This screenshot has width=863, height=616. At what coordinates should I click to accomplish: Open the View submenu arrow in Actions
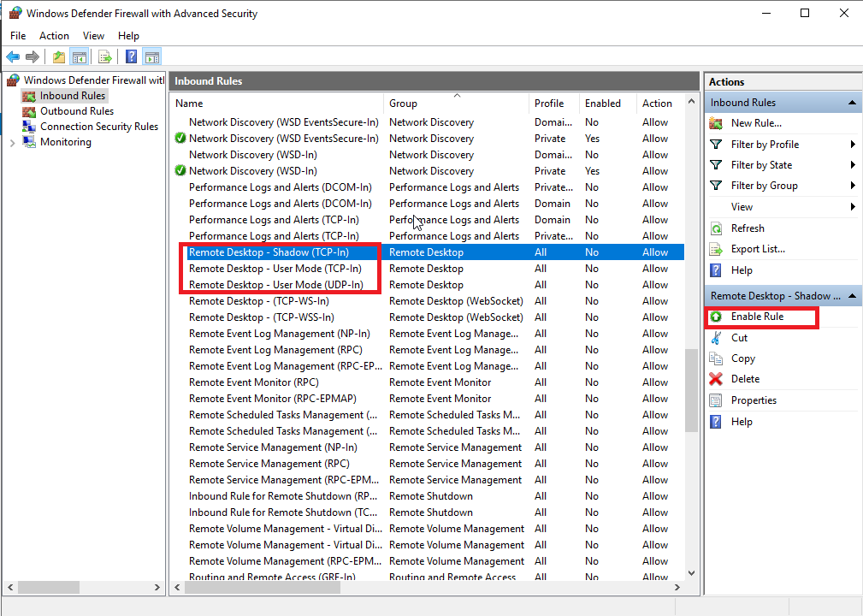[853, 207]
